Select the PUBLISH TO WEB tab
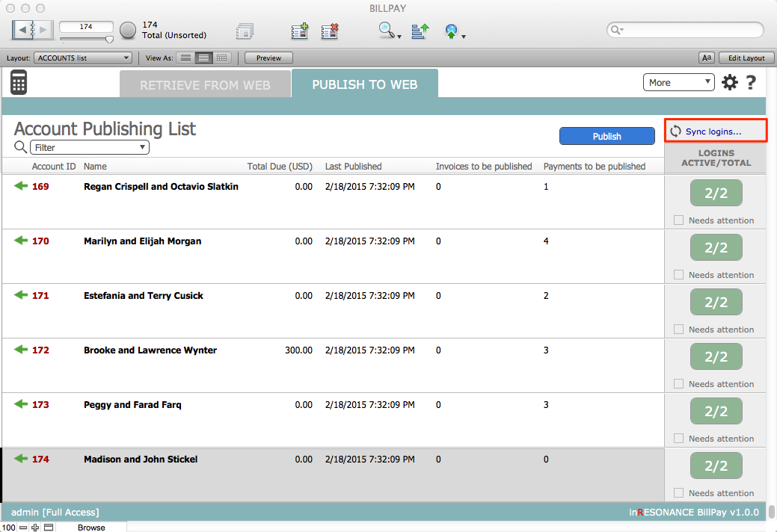The width and height of the screenshot is (777, 532). tap(364, 84)
